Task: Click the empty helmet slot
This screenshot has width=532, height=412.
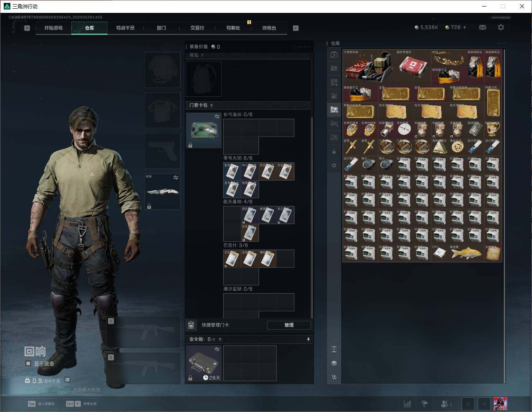Action: (162, 69)
